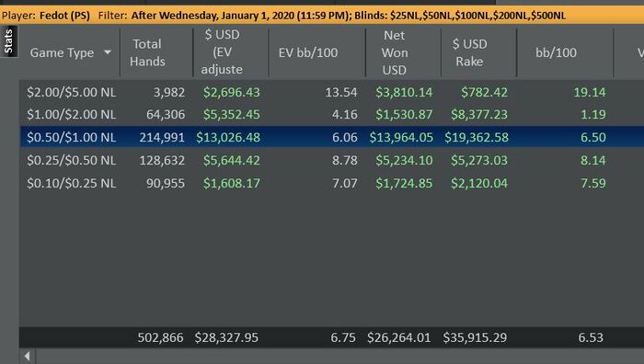644x364 pixels.
Task: Click the 502,866 total hands summary
Action: pyautogui.click(x=160, y=337)
